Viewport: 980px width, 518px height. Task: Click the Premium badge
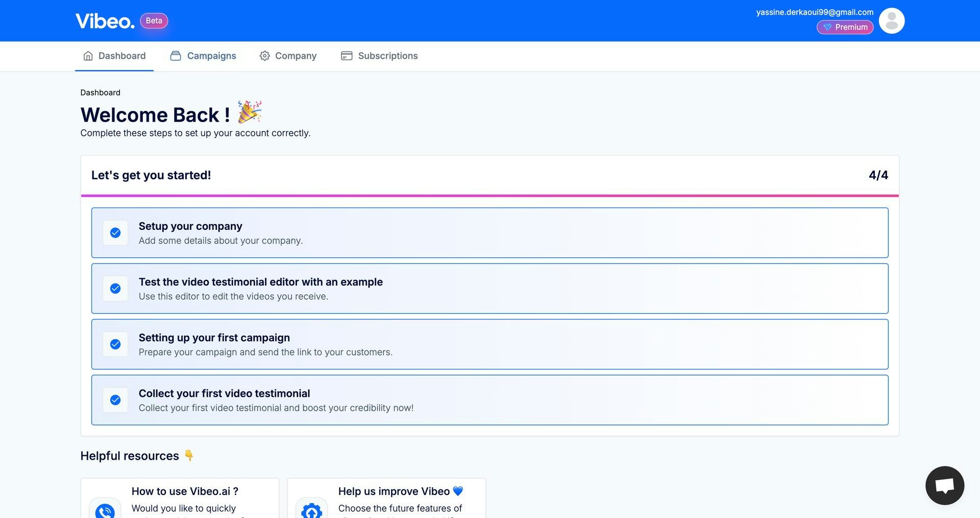point(845,27)
